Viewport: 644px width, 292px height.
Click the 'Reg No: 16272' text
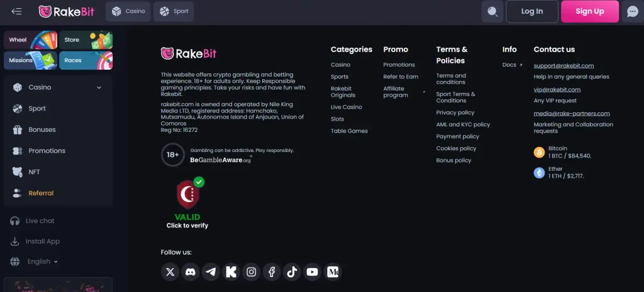[179, 130]
